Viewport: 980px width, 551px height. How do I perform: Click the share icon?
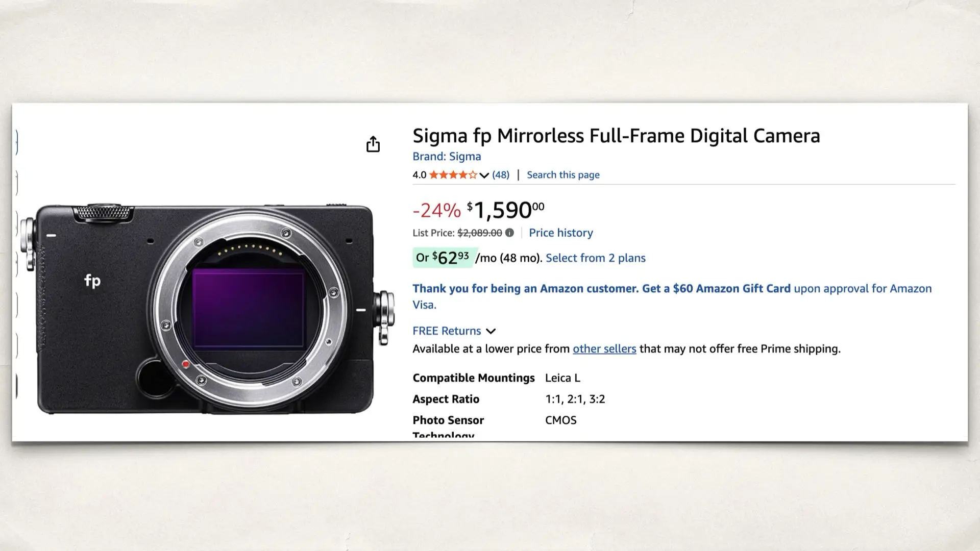(374, 144)
